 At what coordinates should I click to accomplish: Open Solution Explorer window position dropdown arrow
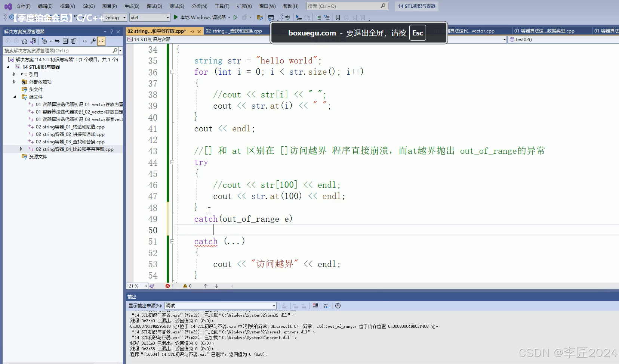coord(105,31)
